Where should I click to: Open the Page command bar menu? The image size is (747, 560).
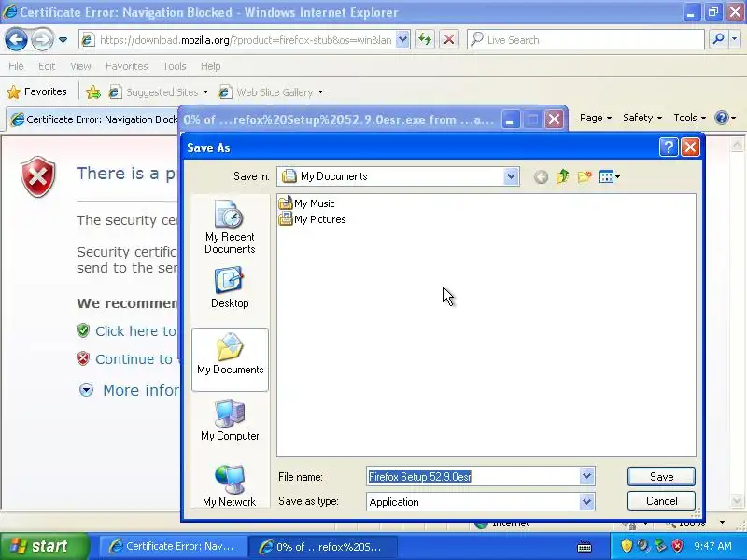pos(595,118)
